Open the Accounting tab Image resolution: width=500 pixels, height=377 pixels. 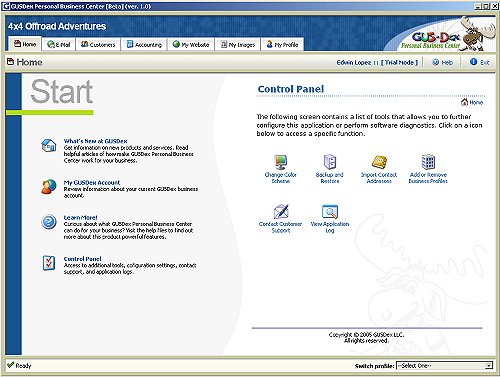click(x=144, y=44)
